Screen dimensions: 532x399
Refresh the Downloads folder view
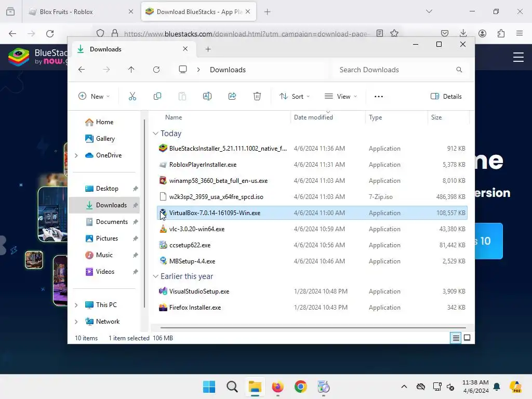(x=156, y=70)
